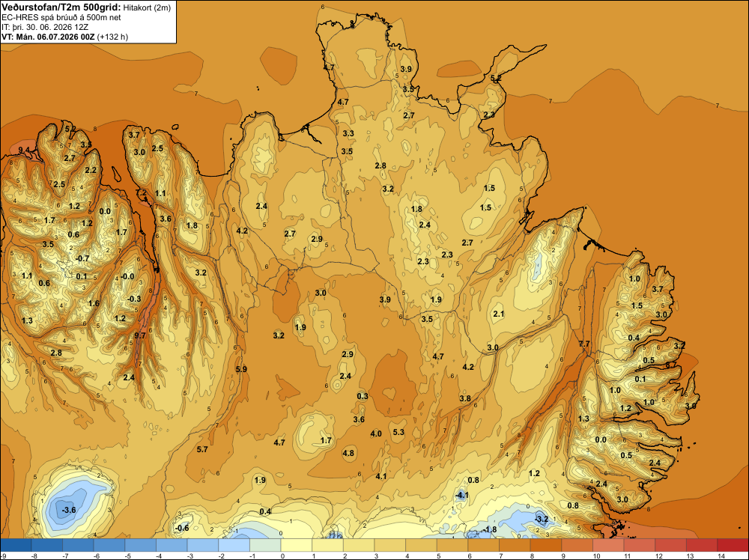Click the orange swatch between 6 and 7

pos(484,545)
